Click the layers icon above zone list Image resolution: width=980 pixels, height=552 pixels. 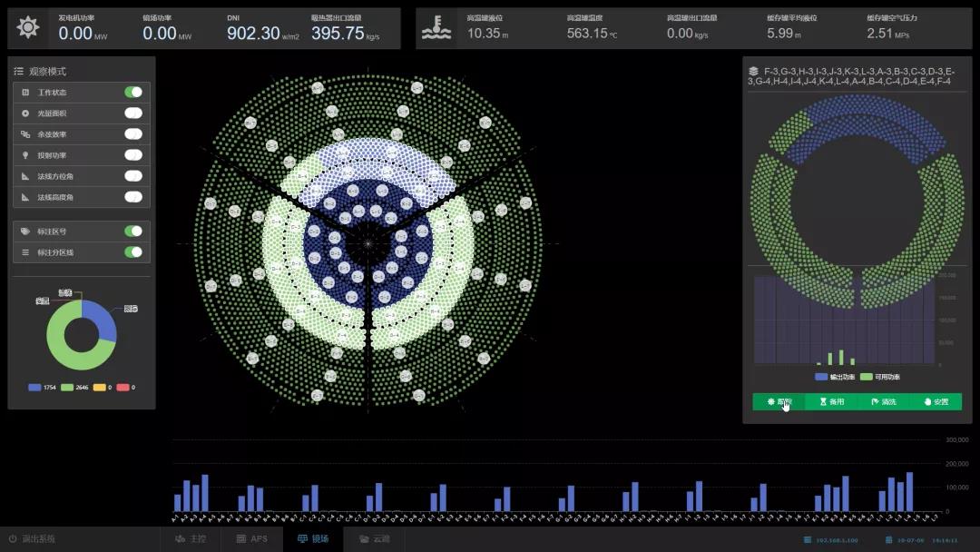pyautogui.click(x=753, y=71)
